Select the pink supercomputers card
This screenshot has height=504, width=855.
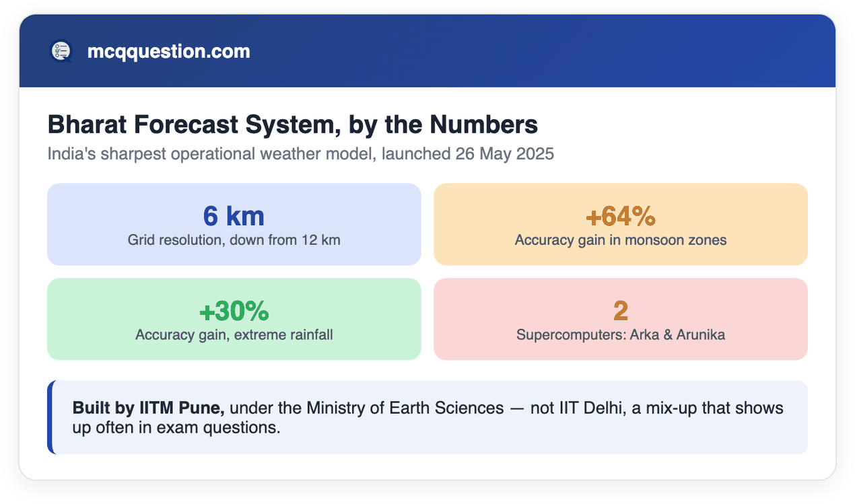point(620,319)
